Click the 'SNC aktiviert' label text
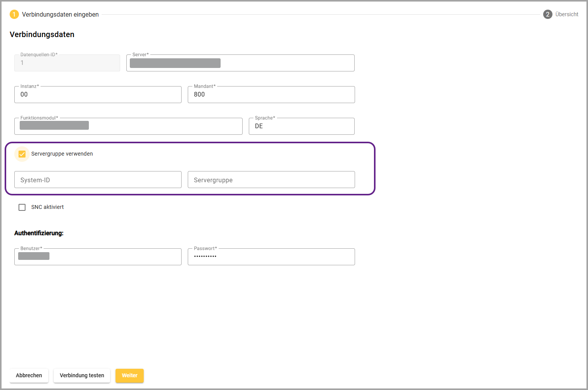588x390 pixels. pyautogui.click(x=48, y=207)
